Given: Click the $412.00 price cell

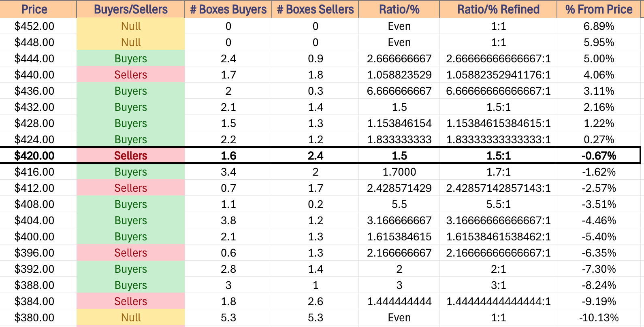Looking at the screenshot, I should (x=38, y=188).
